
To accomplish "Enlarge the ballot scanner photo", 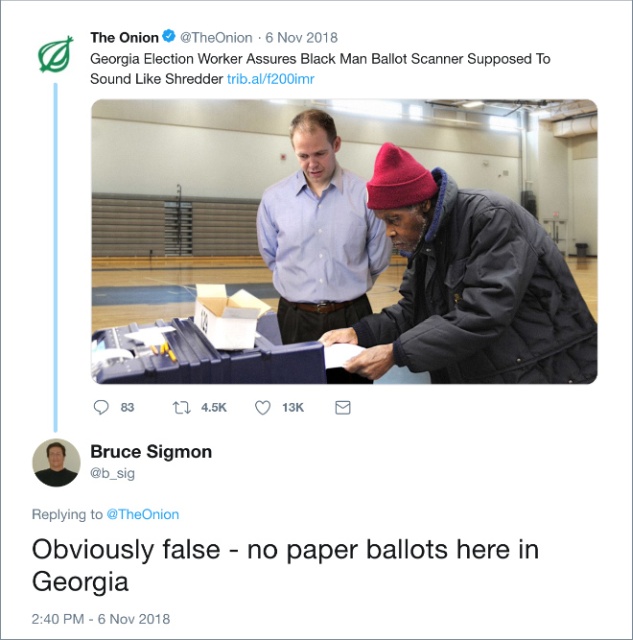I will (344, 241).
